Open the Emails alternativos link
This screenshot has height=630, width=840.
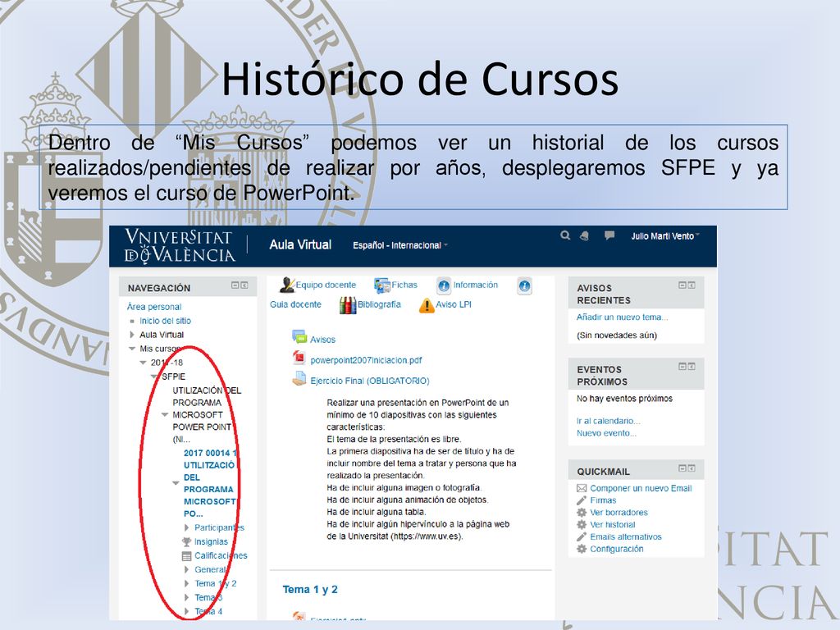(626, 536)
